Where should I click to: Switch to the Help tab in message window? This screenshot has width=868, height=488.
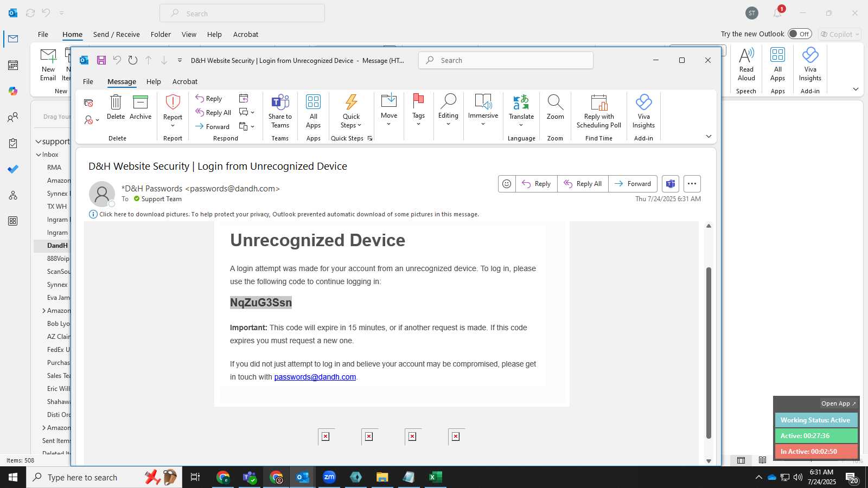[x=154, y=81]
